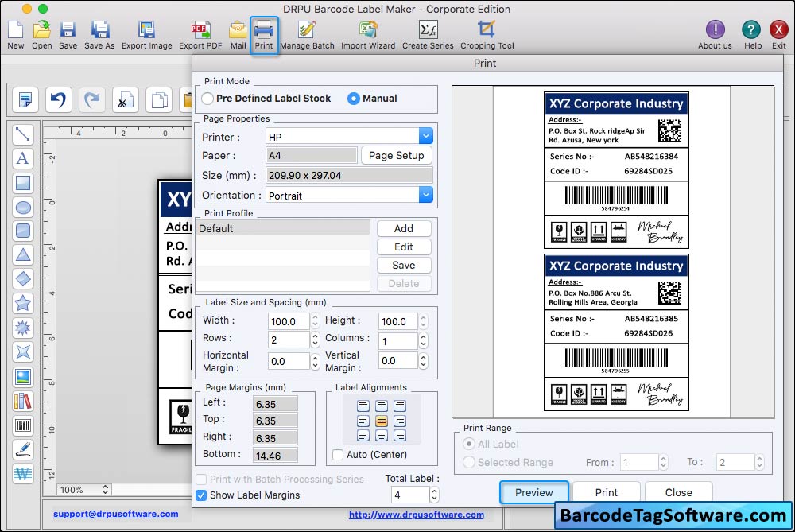Image resolution: width=795 pixels, height=532 pixels.
Task: Click the Copy pages icon
Action: click(x=159, y=99)
